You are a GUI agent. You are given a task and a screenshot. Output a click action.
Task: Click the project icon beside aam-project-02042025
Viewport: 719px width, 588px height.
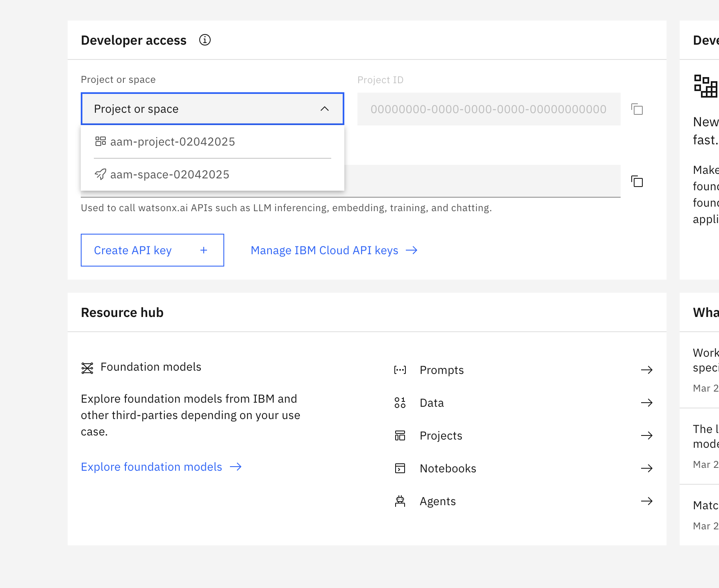click(x=100, y=141)
